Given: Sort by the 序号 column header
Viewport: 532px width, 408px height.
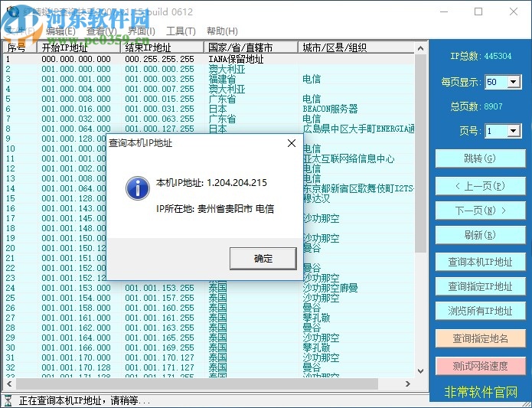Looking at the screenshot, I should click(20, 47).
